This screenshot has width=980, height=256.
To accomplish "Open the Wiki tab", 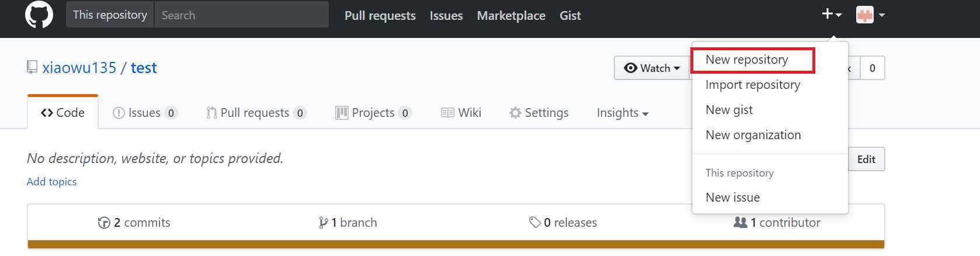I will pyautogui.click(x=461, y=113).
